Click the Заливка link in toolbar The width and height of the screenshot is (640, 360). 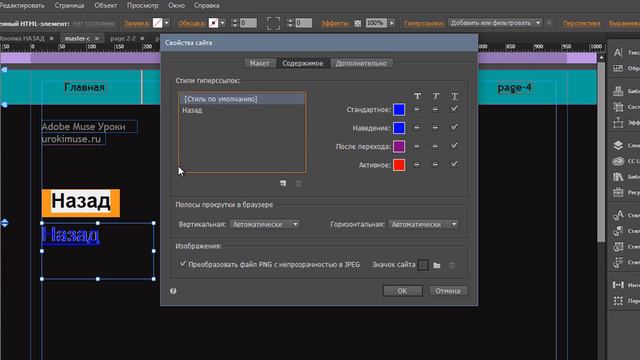(x=136, y=23)
